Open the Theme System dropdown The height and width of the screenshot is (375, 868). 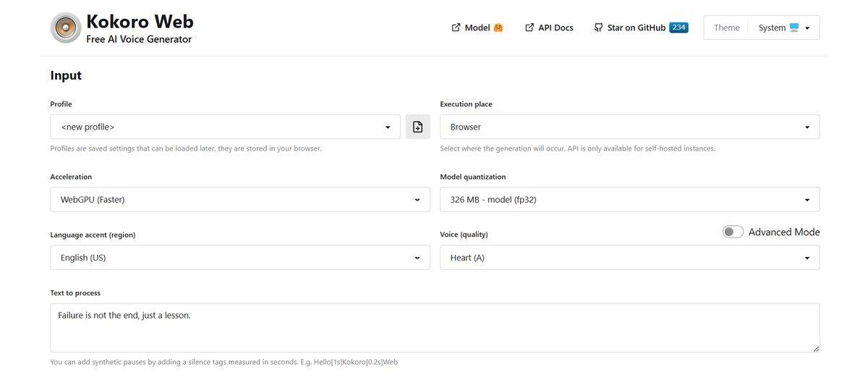click(x=784, y=28)
